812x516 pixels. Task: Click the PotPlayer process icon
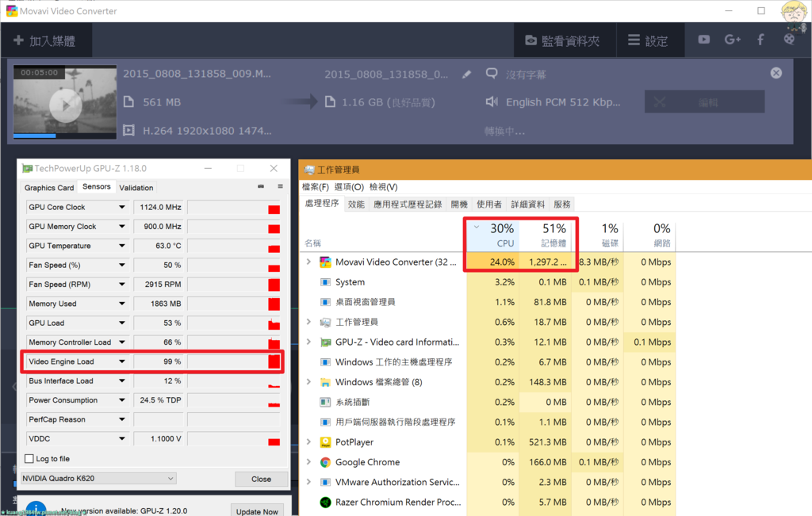click(325, 442)
